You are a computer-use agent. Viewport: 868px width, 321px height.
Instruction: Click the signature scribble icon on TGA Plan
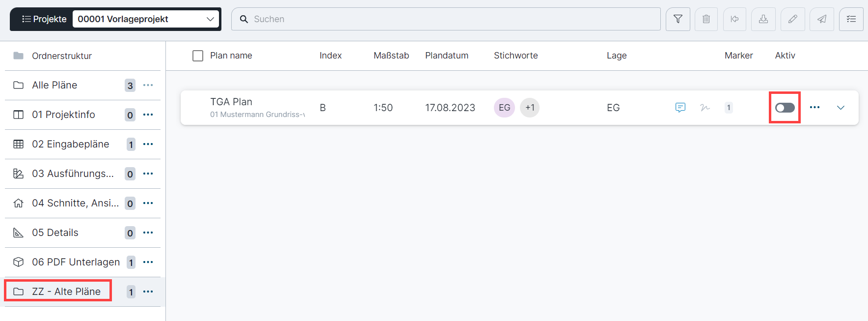coord(705,108)
